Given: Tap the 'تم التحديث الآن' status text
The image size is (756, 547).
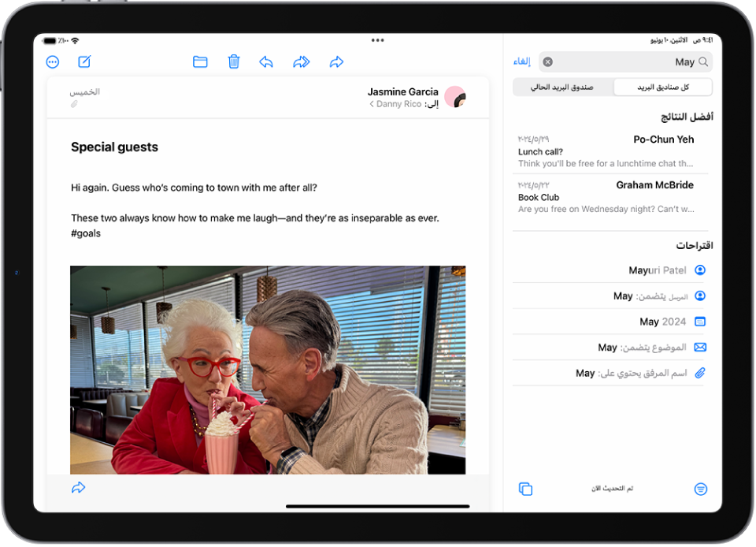Looking at the screenshot, I should point(613,489).
